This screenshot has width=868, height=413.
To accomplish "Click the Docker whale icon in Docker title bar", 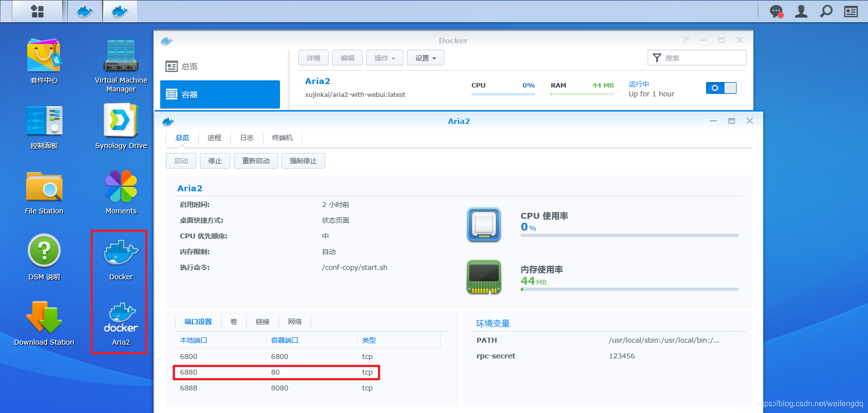I will coord(167,41).
